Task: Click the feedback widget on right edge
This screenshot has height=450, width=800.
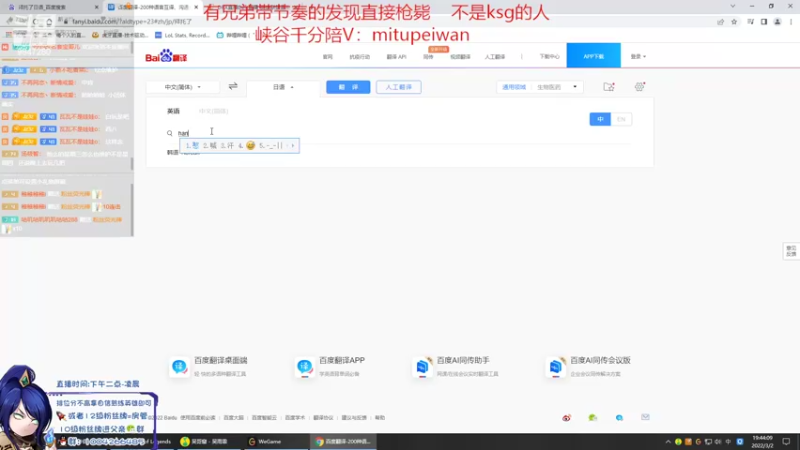Action: [x=791, y=251]
